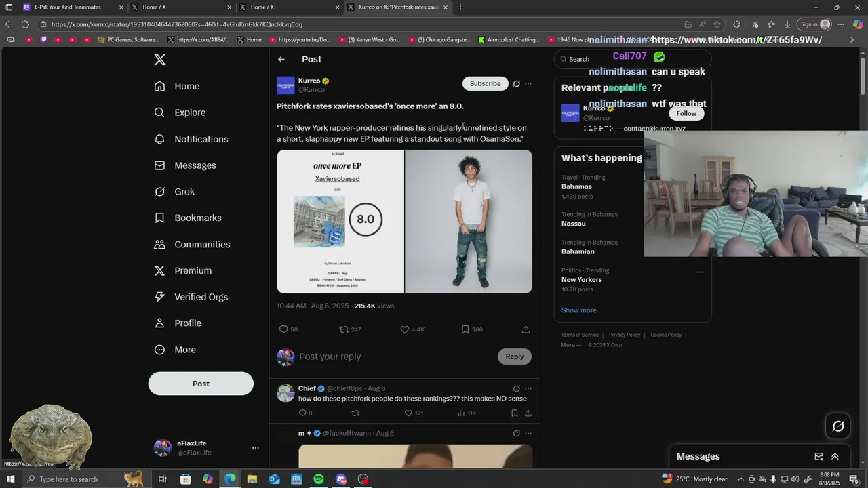Open the floating Grok button
The width and height of the screenshot is (868, 488).
coord(838,426)
